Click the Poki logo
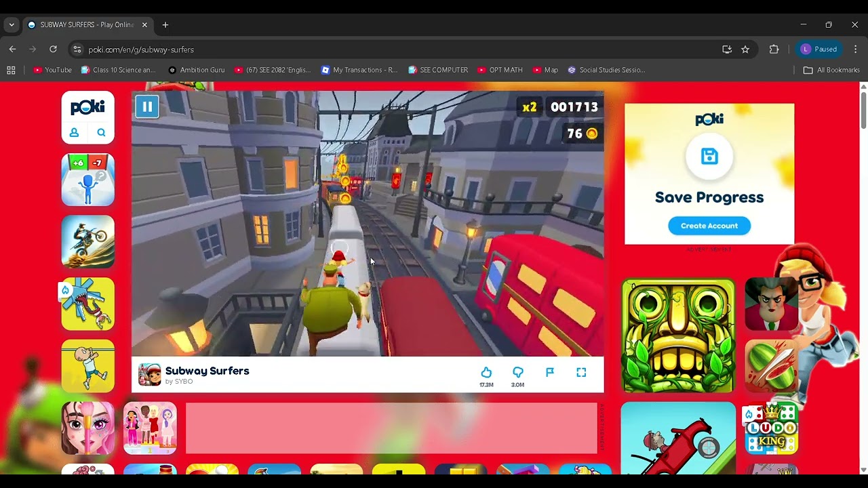Viewport: 868px width, 488px height. point(88,107)
